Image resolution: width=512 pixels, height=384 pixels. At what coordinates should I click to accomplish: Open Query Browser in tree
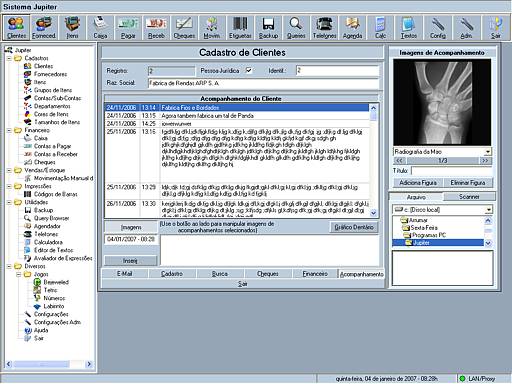(51, 218)
